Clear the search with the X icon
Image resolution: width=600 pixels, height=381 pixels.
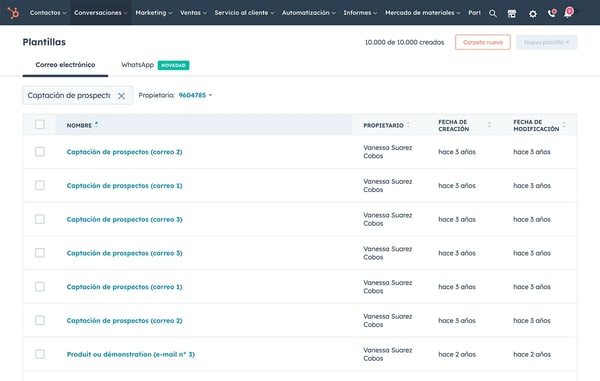(121, 96)
